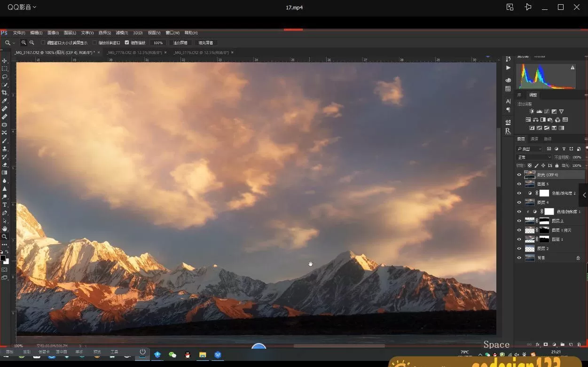Hide the 背景 layer visibility eye
The height and width of the screenshot is (367, 588).
point(519,258)
